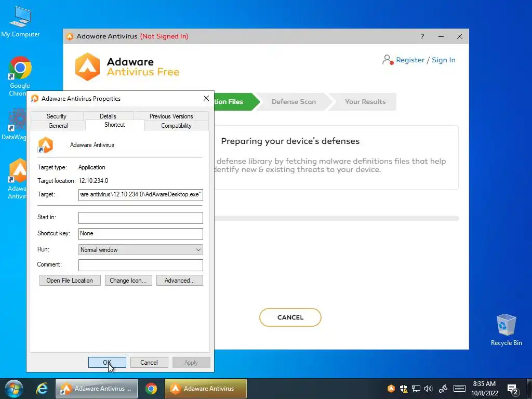The height and width of the screenshot is (399, 532).
Task: Click the pen workspace tray icon
Action: point(443,389)
